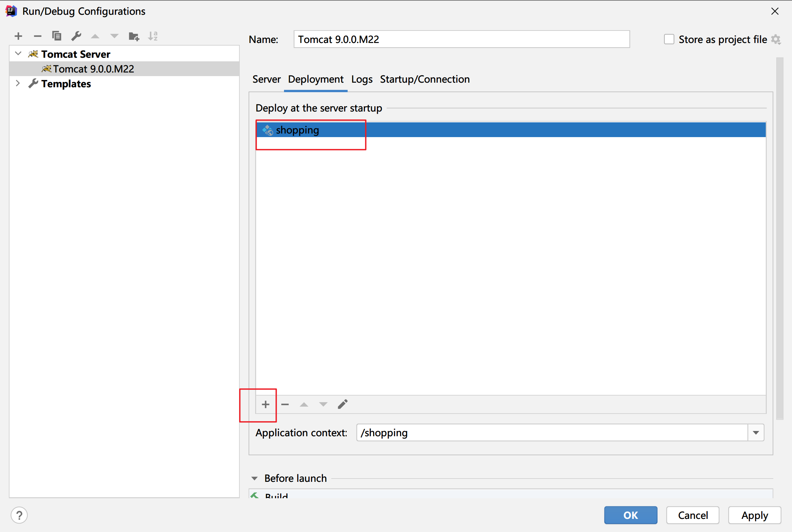Copy configuration using duplicate icon
This screenshot has height=532, width=792.
57,36
